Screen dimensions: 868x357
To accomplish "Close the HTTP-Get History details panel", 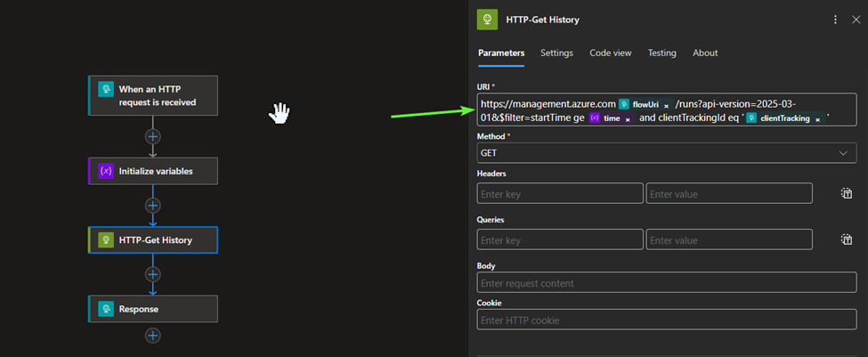I will [x=856, y=20].
